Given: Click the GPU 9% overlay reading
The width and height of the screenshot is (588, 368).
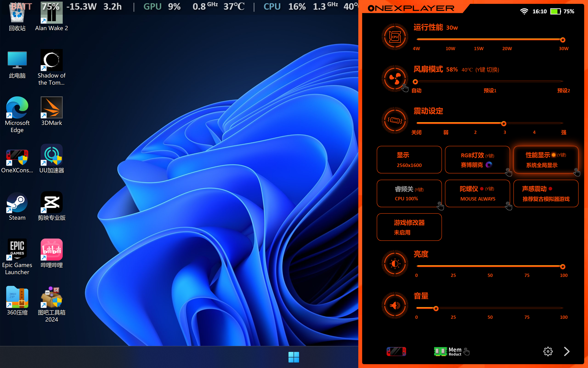Looking at the screenshot, I should (x=162, y=7).
